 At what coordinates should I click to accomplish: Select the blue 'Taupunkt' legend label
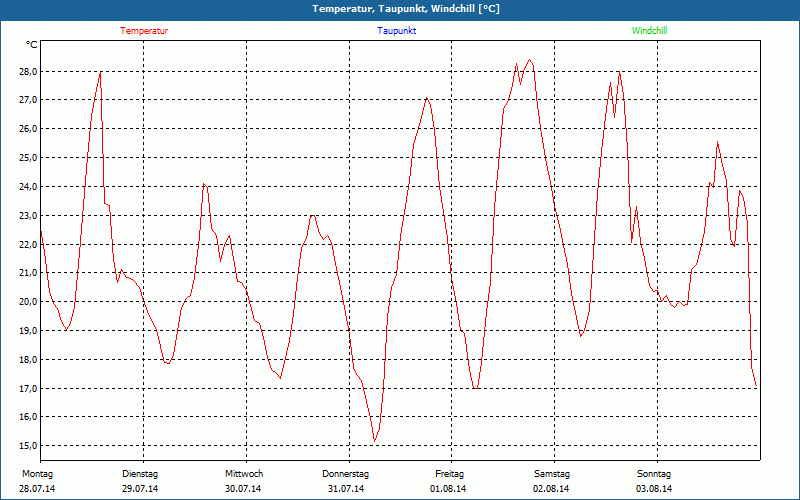point(396,31)
